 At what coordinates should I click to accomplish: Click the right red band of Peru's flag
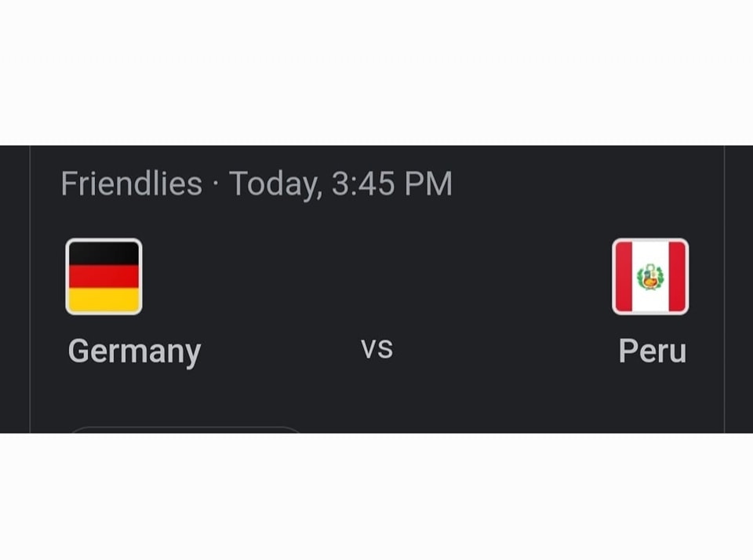pyautogui.click(x=677, y=277)
